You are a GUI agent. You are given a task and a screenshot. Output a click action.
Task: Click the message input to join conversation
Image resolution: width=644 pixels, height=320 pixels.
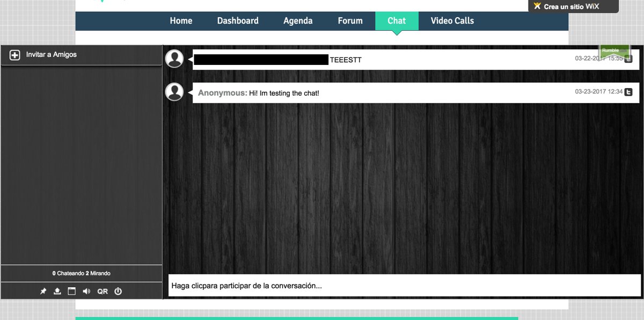point(405,286)
